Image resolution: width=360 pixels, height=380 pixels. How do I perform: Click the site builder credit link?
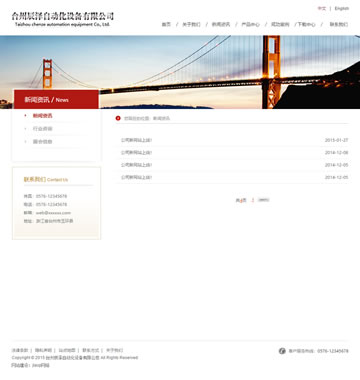tap(41, 365)
